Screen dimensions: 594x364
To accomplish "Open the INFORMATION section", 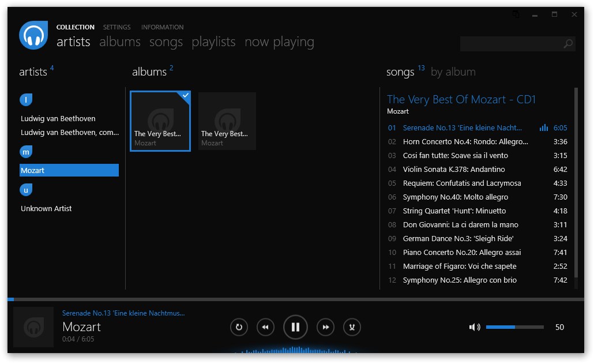I will click(162, 27).
